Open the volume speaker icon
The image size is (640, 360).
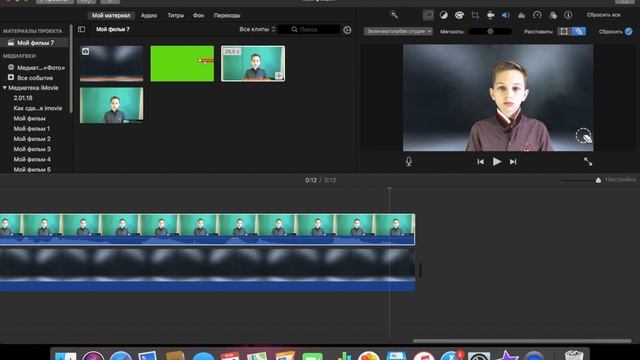click(506, 15)
